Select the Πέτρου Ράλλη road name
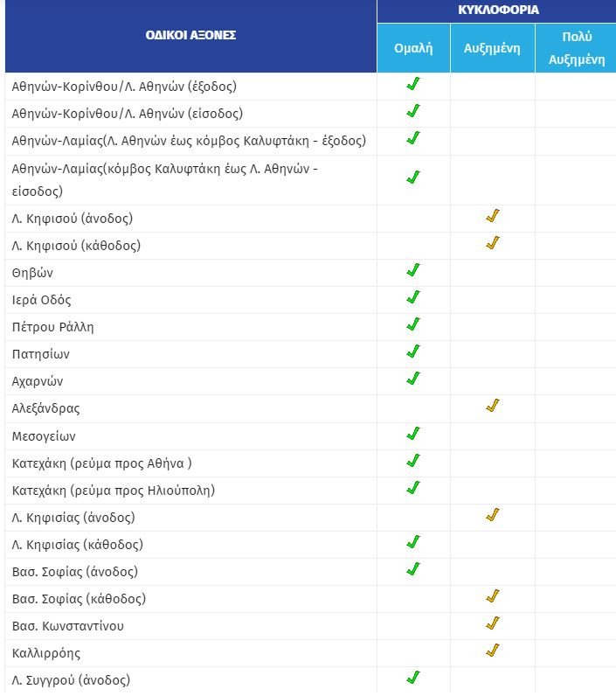The height and width of the screenshot is (696, 616). point(53,327)
